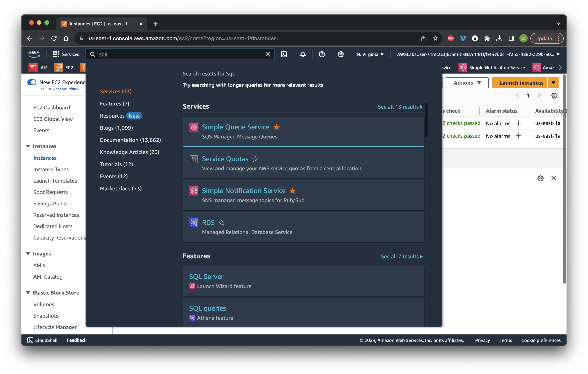Click into the sqs search field

coord(180,54)
